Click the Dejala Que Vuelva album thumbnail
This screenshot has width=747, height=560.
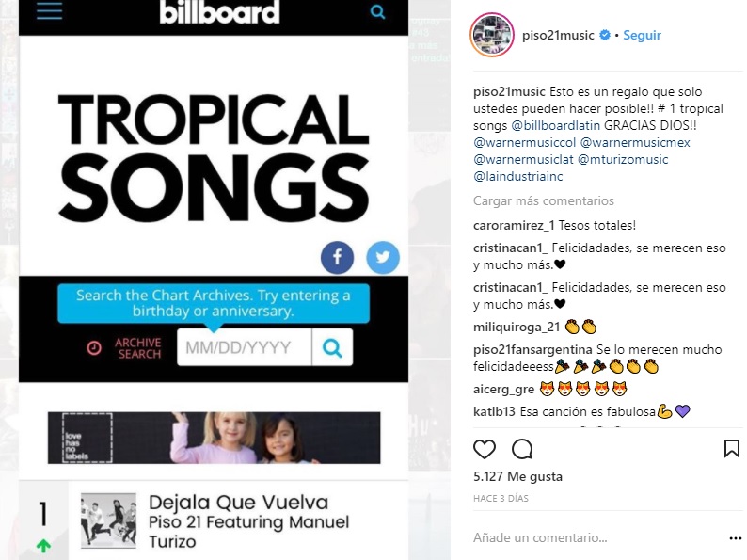tap(108, 520)
